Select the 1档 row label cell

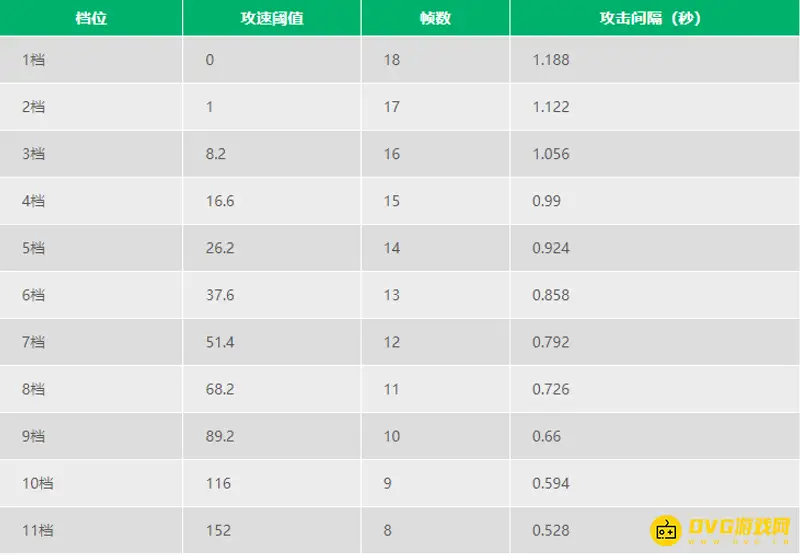point(33,60)
